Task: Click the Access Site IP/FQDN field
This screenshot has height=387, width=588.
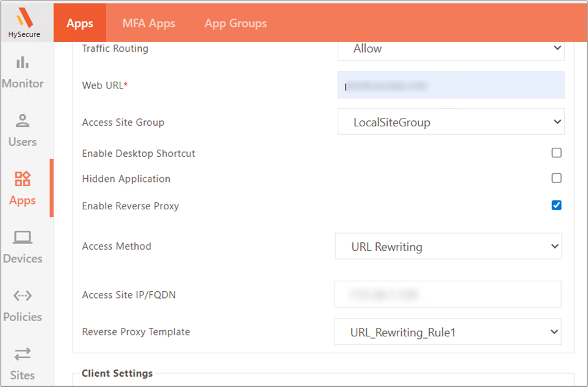Action: [x=448, y=295]
